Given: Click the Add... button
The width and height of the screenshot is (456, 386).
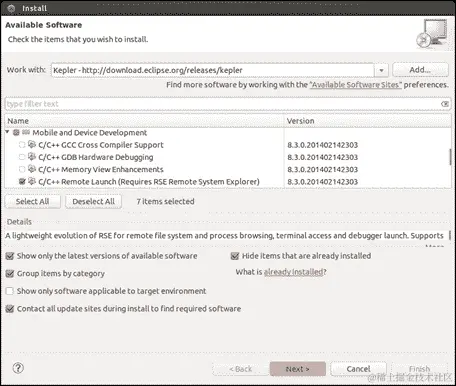Looking at the screenshot, I should [420, 70].
